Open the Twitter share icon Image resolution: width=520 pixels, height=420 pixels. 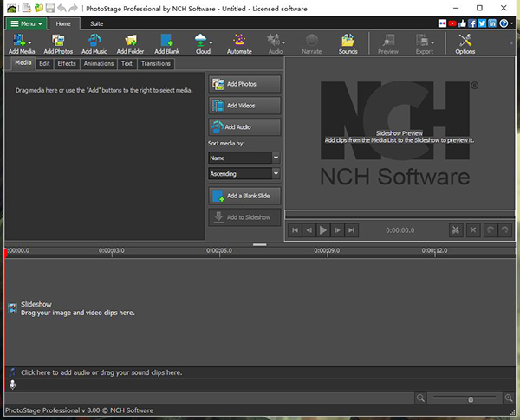482,23
